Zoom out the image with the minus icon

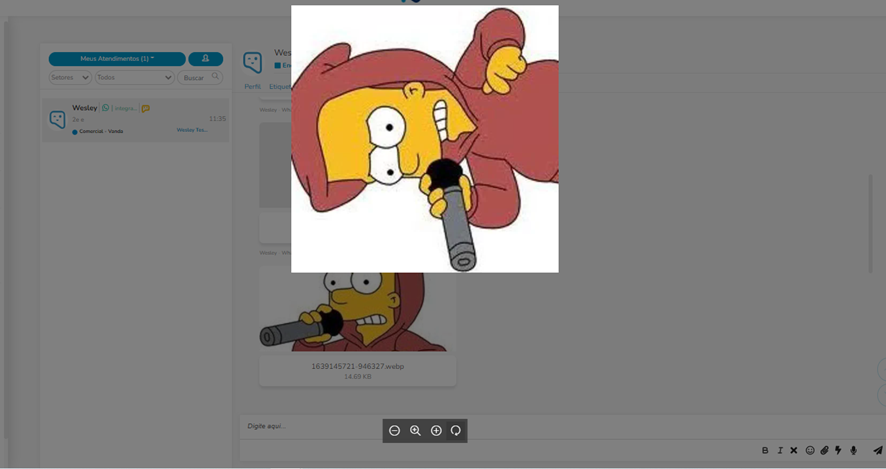coord(394,431)
